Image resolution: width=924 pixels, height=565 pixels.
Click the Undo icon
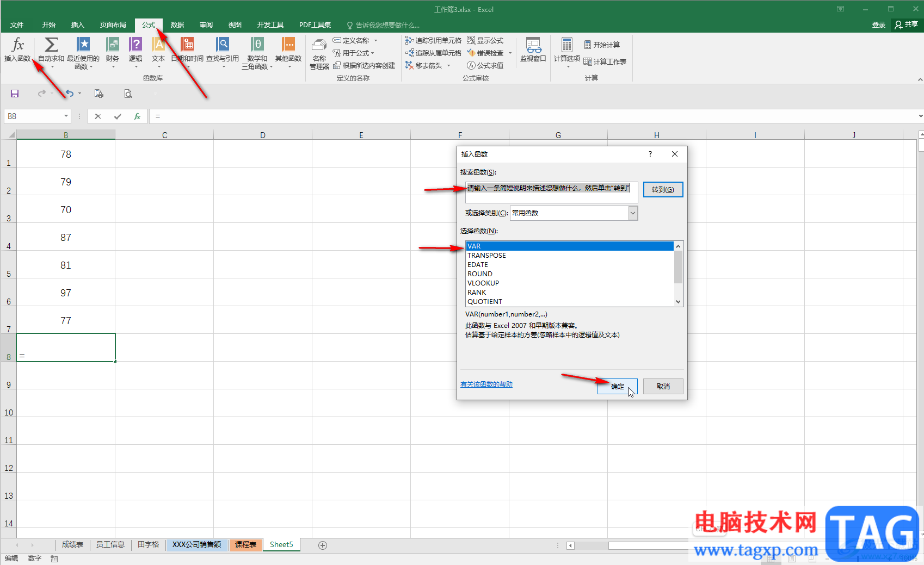pos(69,94)
